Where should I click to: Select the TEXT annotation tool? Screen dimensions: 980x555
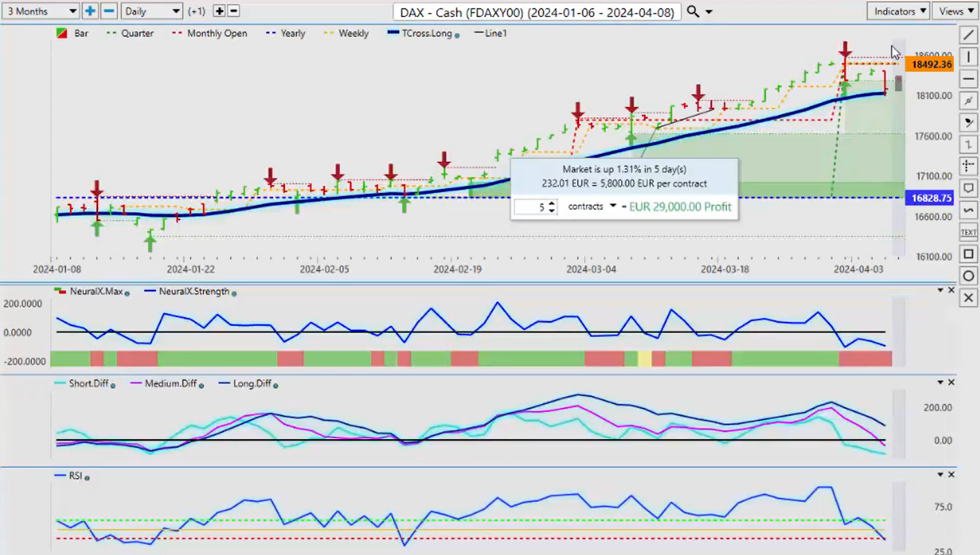[968, 232]
